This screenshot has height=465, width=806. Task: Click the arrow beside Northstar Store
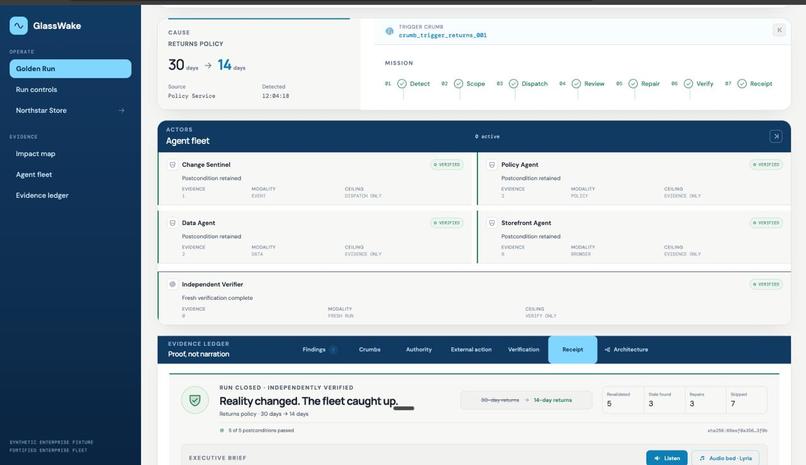click(121, 110)
